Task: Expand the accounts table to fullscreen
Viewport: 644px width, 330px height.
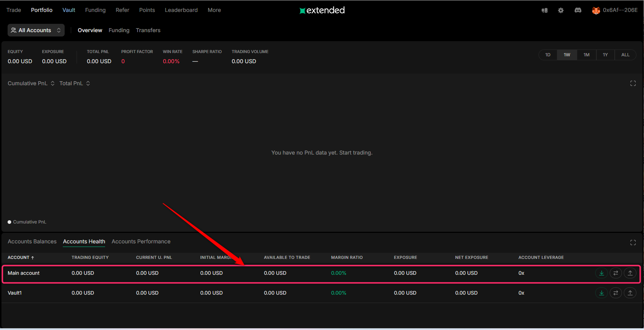Action: (x=633, y=243)
